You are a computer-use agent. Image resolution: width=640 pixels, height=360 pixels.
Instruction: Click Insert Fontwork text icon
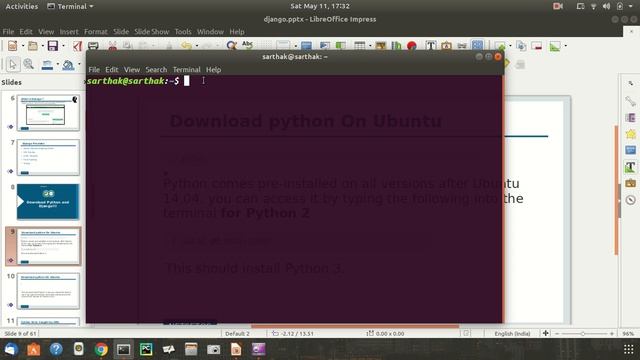coord(447,46)
